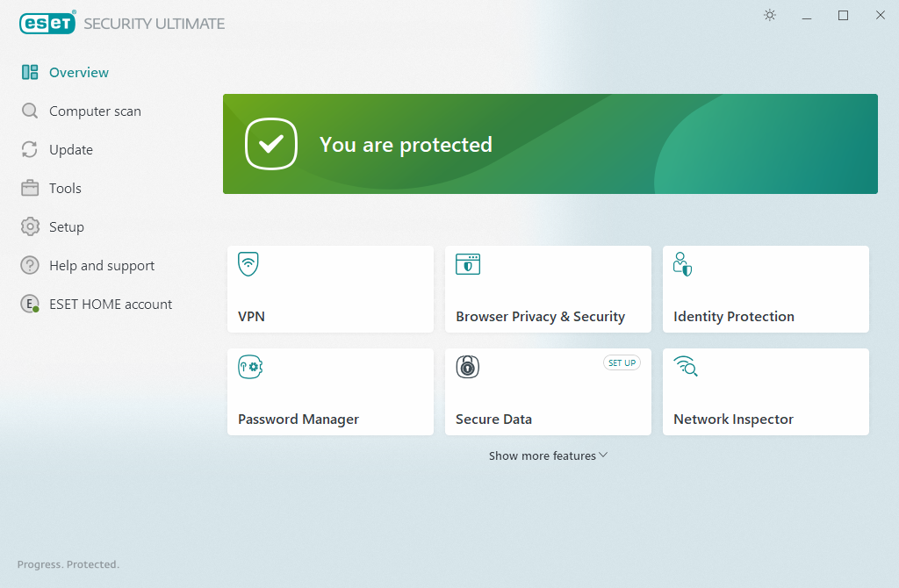
Task: Click the VPN shield icon
Action: click(x=248, y=264)
